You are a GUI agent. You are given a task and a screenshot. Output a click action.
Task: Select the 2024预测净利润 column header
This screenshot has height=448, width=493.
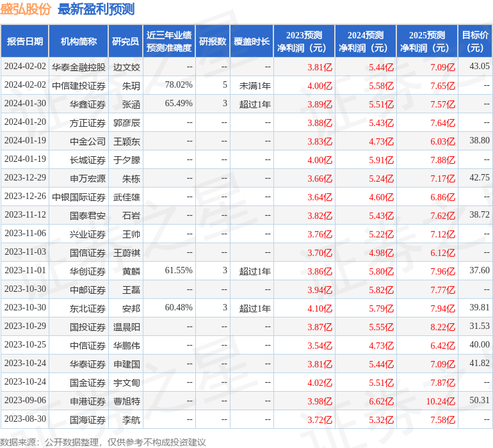pyautogui.click(x=366, y=41)
